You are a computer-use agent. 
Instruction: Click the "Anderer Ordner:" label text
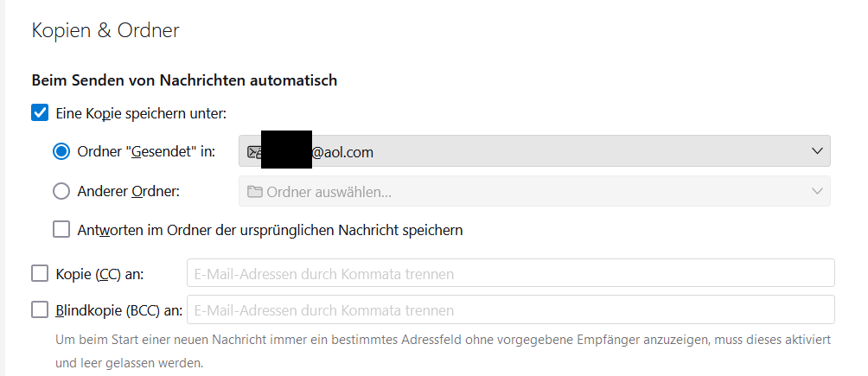(128, 191)
